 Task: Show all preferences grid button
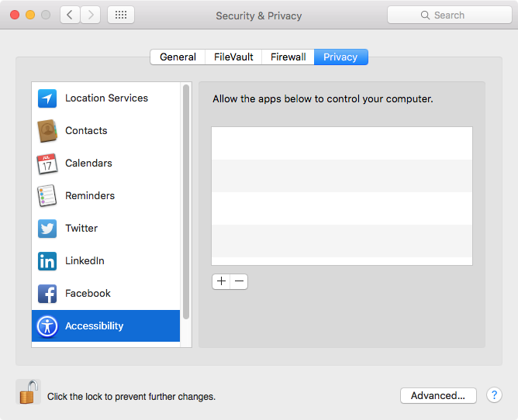[121, 15]
